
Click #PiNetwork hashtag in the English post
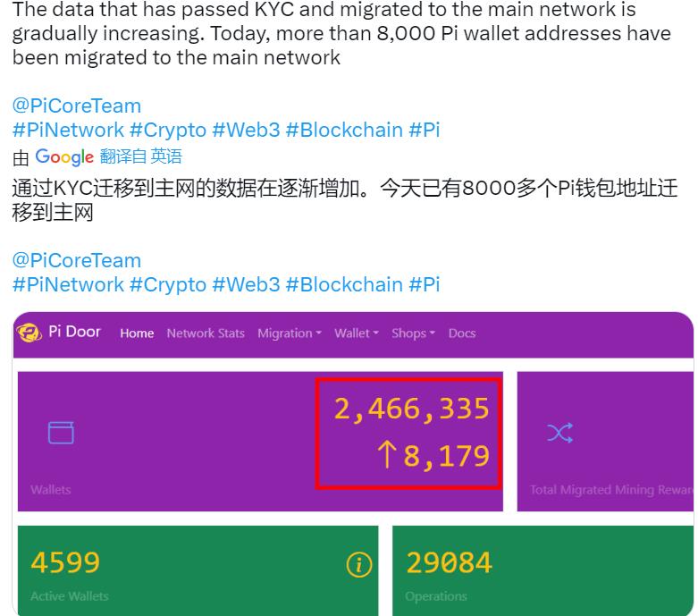click(68, 131)
